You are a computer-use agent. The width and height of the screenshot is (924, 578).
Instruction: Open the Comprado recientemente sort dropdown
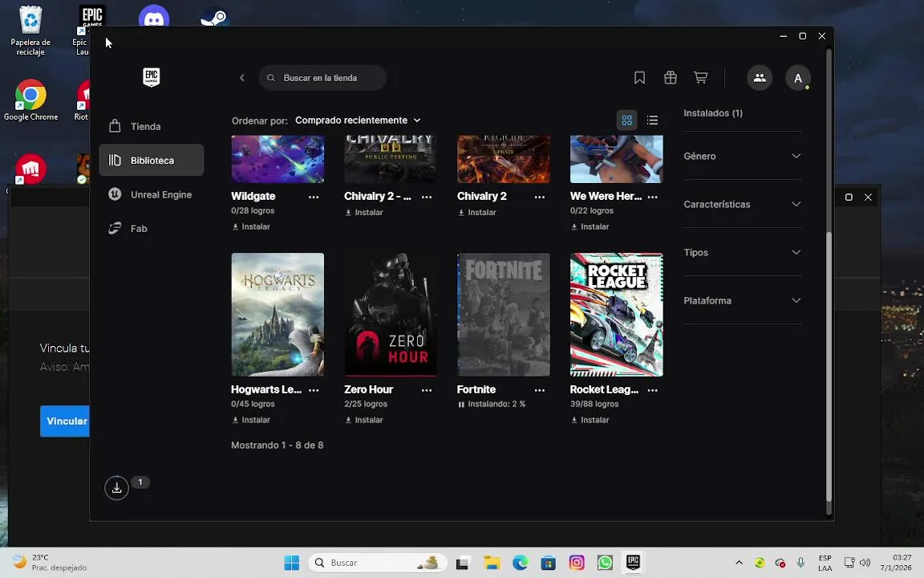pyautogui.click(x=358, y=120)
